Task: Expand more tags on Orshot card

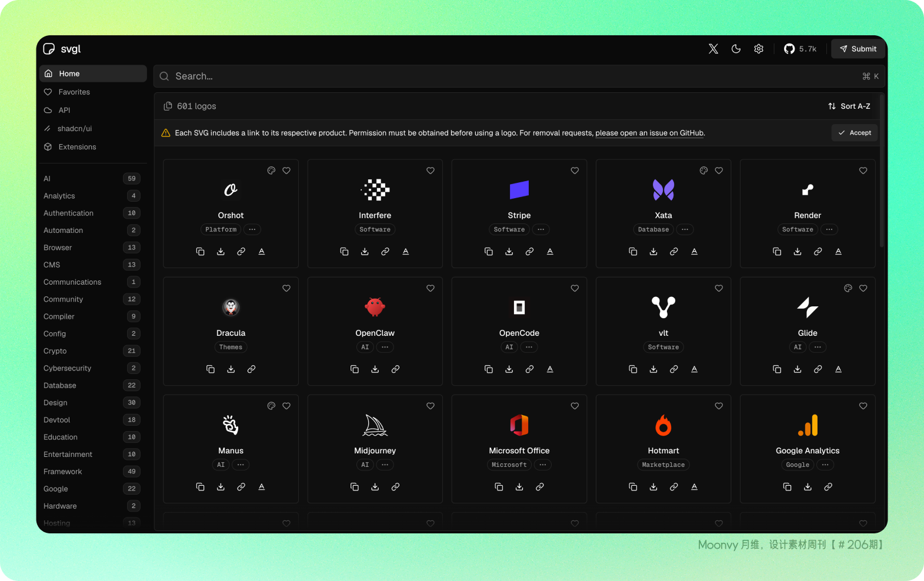Action: click(x=252, y=229)
